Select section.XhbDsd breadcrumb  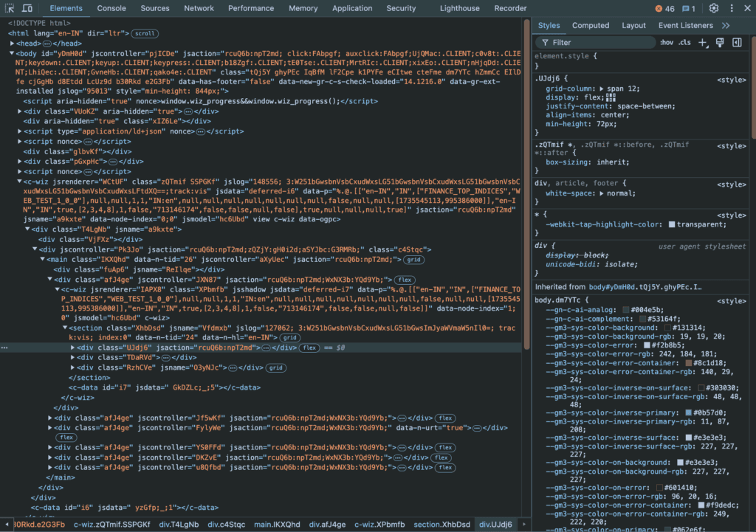[x=441, y=525]
